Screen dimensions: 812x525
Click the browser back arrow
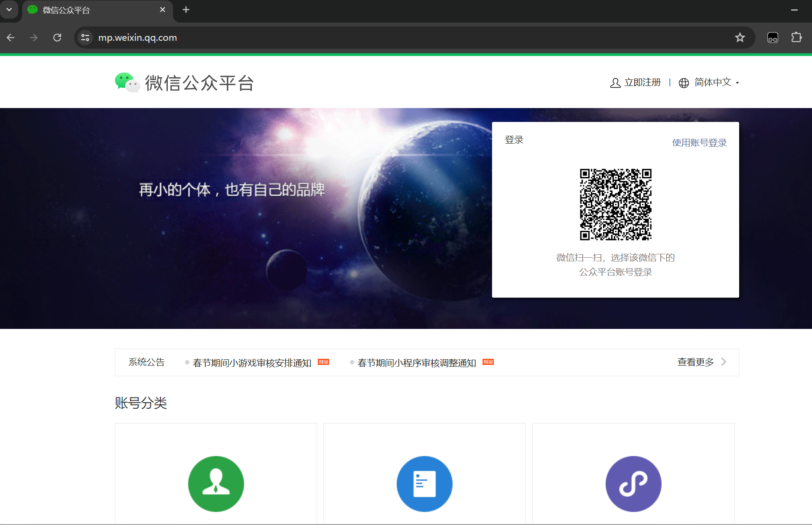[11, 38]
